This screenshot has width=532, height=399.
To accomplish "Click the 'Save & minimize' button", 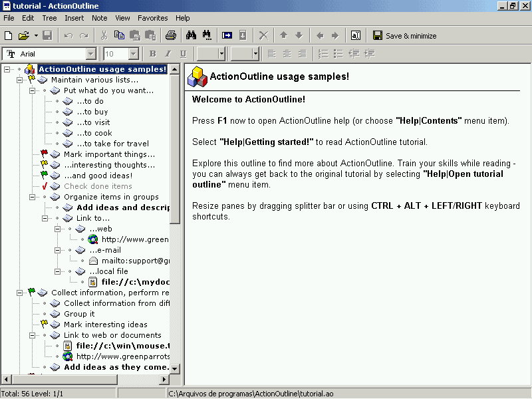I will [404, 35].
